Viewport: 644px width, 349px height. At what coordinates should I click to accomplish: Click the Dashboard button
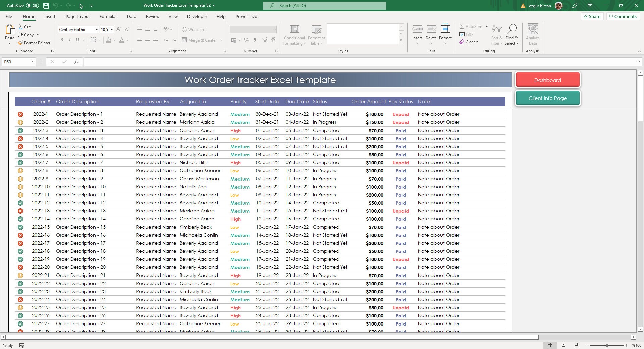pyautogui.click(x=547, y=80)
